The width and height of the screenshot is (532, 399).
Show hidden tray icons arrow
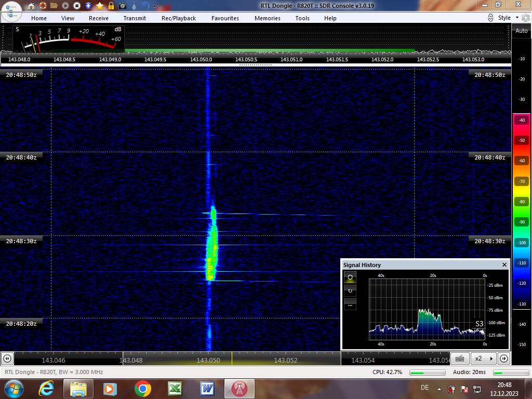pos(439,389)
